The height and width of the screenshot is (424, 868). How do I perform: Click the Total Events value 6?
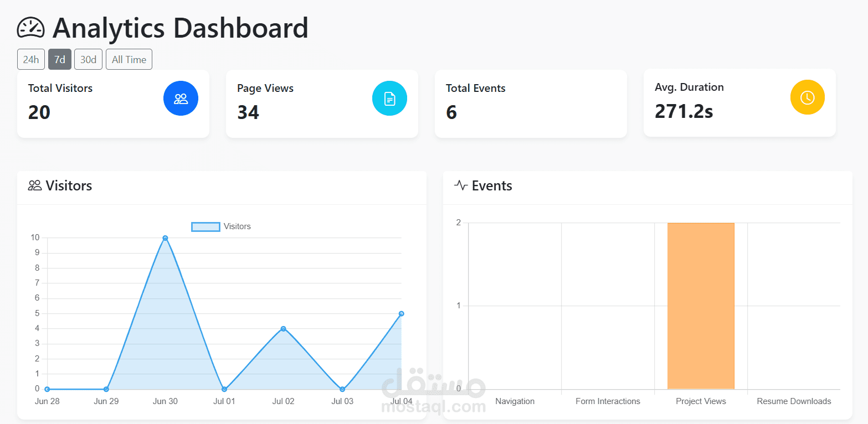click(451, 112)
